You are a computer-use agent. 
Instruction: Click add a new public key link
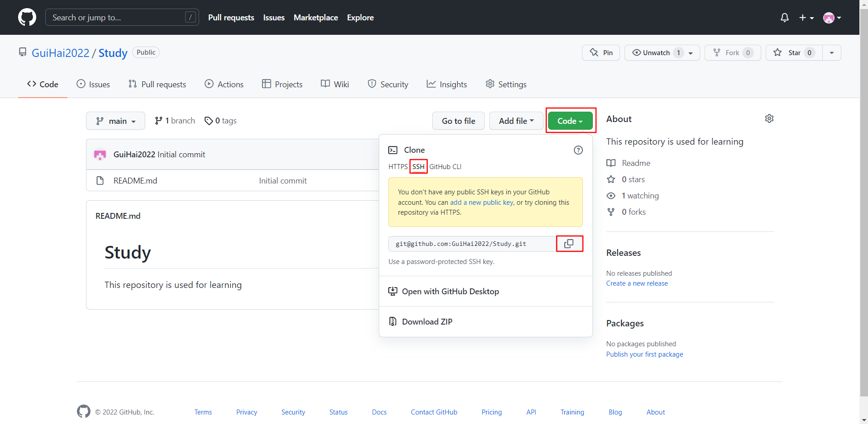point(482,203)
